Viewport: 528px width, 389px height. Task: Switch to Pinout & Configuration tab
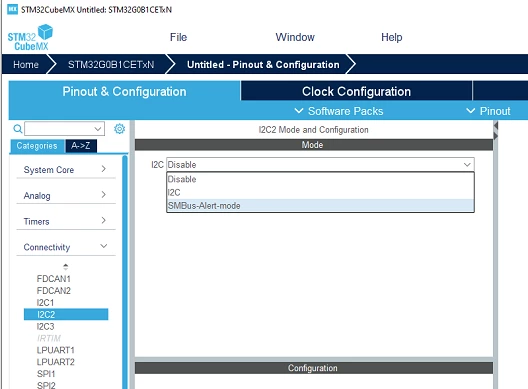(124, 91)
